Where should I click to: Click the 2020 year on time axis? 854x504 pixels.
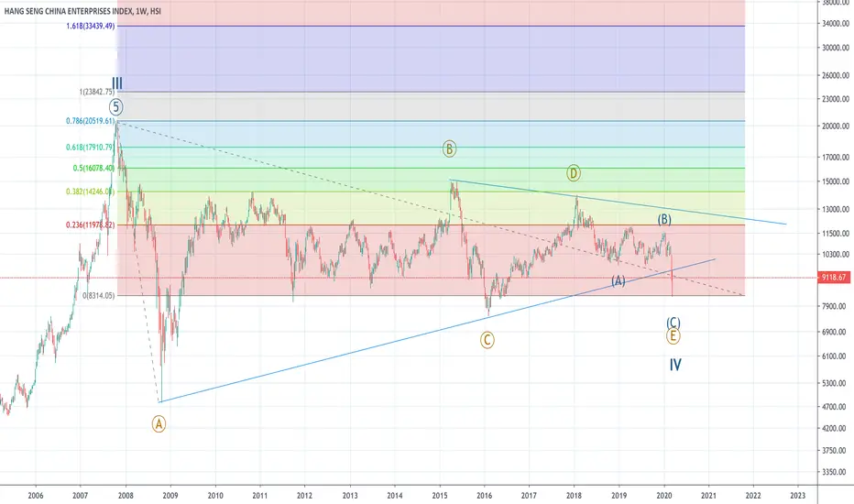(664, 495)
